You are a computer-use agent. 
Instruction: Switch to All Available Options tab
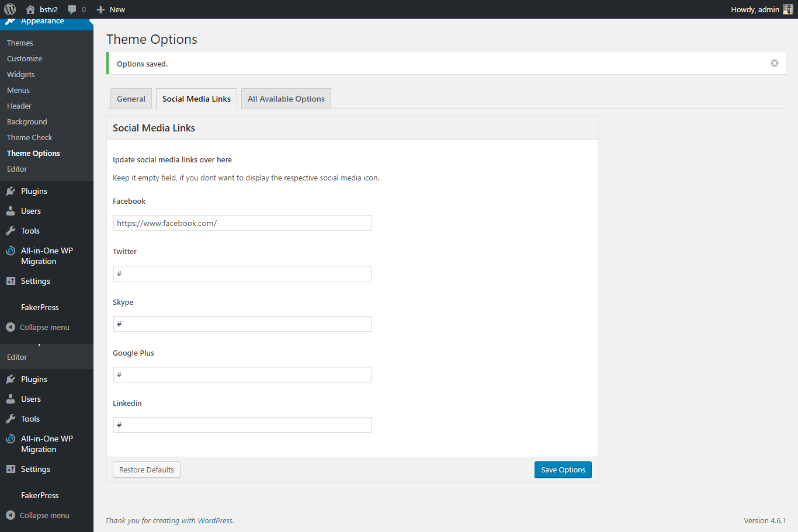pos(286,99)
